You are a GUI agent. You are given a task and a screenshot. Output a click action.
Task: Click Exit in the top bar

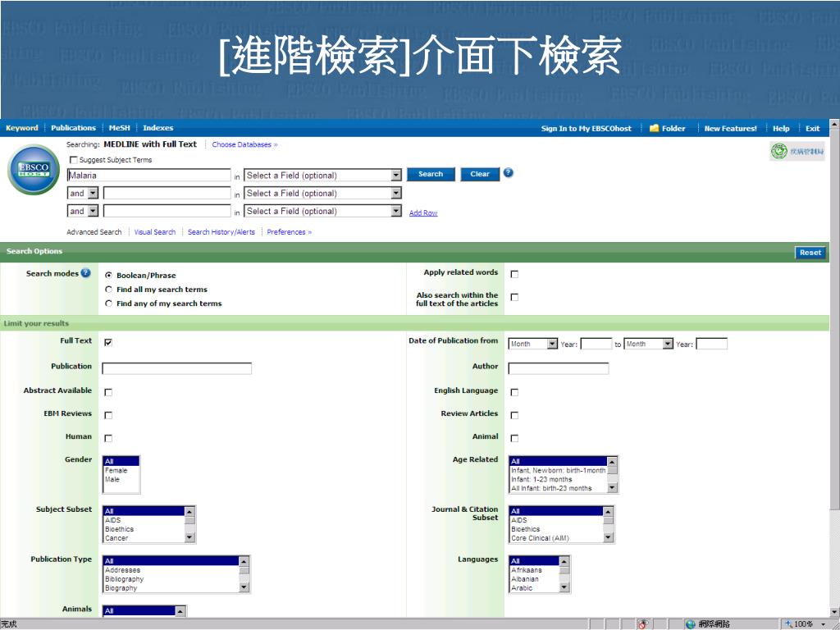click(813, 129)
